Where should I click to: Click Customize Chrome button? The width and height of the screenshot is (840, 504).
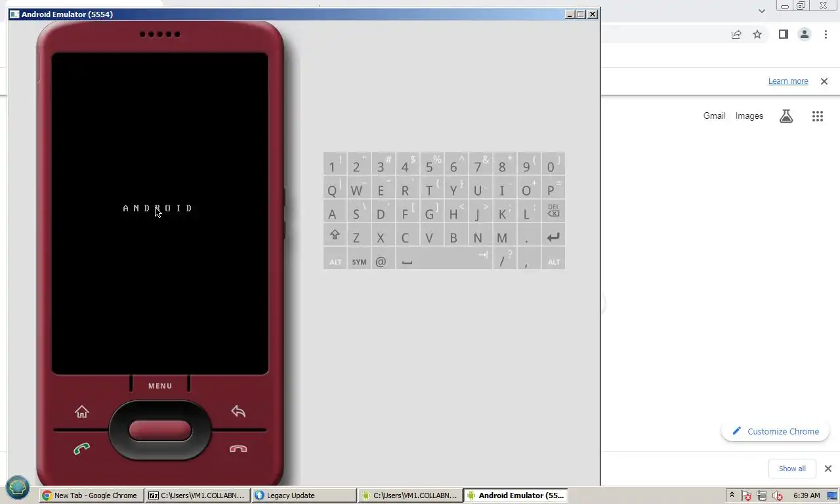click(x=775, y=431)
